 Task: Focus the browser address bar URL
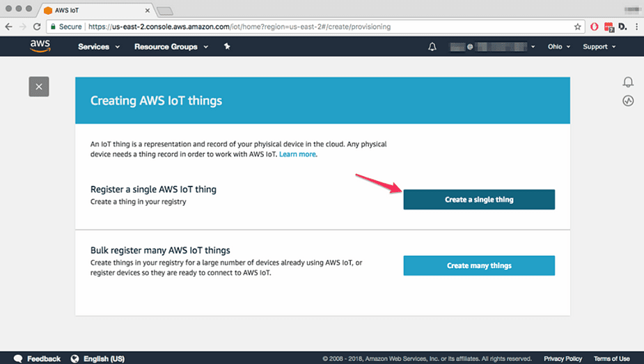click(239, 26)
